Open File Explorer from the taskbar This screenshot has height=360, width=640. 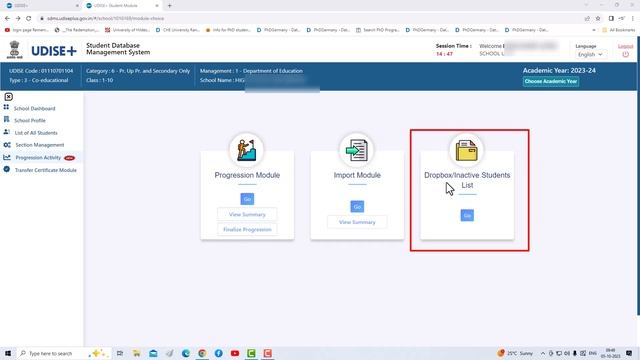(x=136, y=353)
